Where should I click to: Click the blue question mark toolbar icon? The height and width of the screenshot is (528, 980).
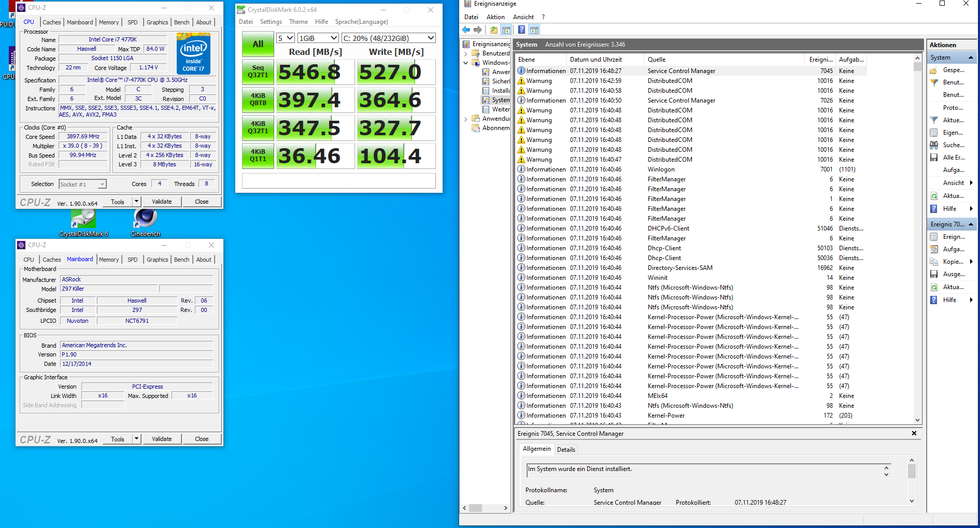(521, 30)
